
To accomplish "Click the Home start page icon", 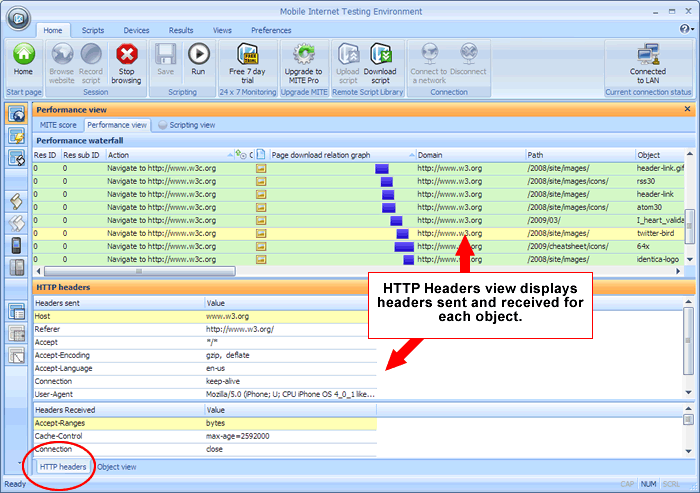I will [23, 54].
